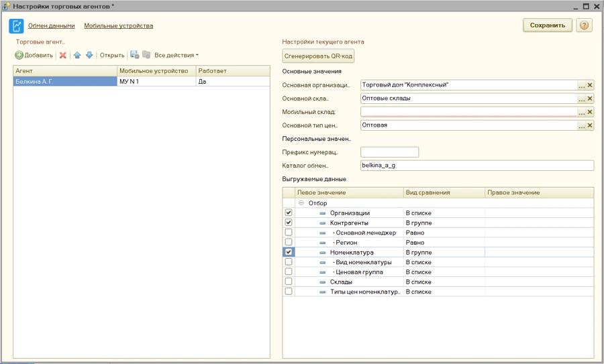This screenshot has width=604, height=364.
Task: Open selection dialog for Основная организация
Action: [x=582, y=85]
